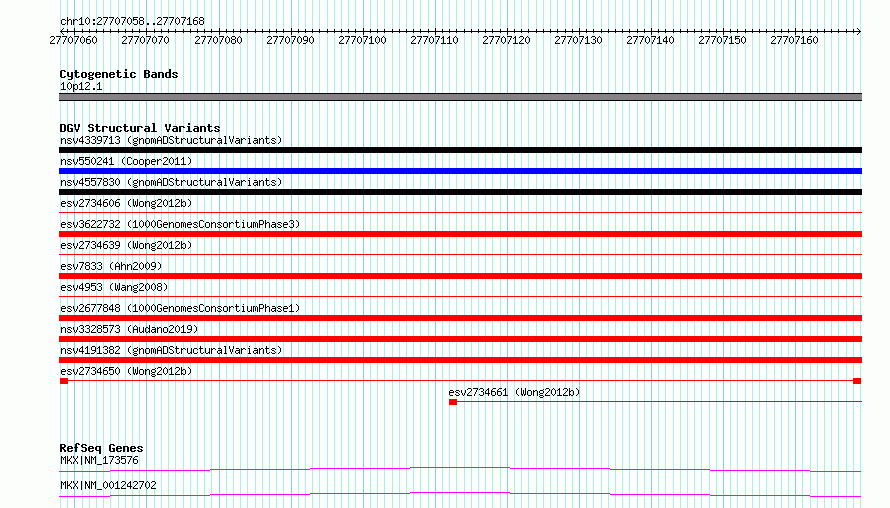Click ruler position 27707160
This screenshot has height=508, width=890.
point(795,40)
